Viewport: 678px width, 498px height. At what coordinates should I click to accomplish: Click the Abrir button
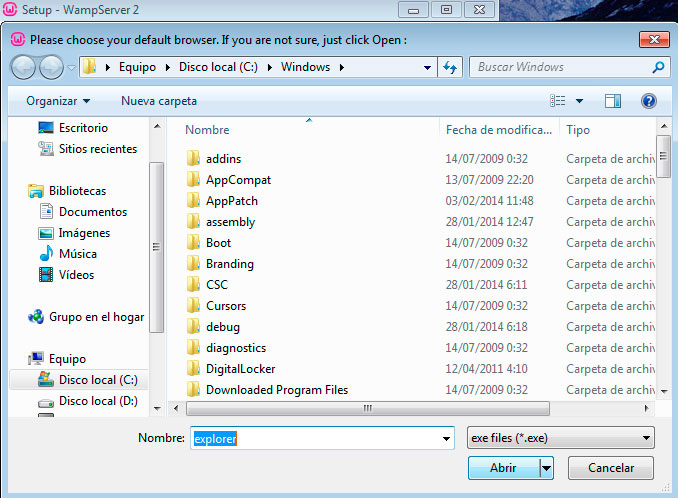(x=503, y=467)
